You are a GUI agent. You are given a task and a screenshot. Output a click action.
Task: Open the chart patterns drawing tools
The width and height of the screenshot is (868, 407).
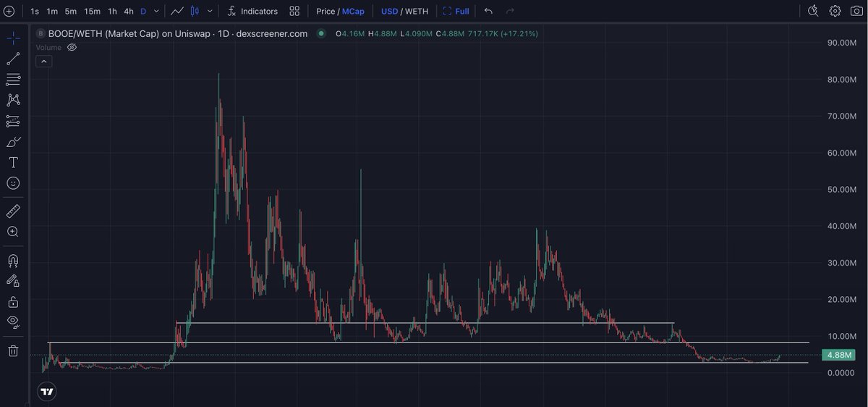[x=13, y=100]
